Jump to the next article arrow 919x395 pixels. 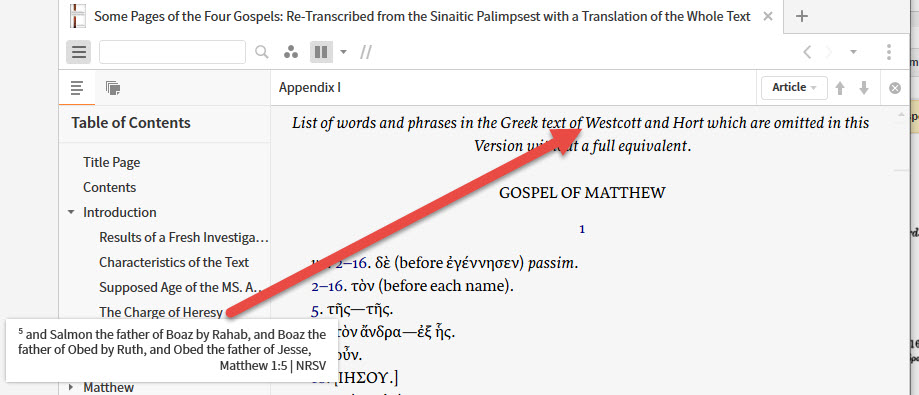pyautogui.click(x=863, y=88)
